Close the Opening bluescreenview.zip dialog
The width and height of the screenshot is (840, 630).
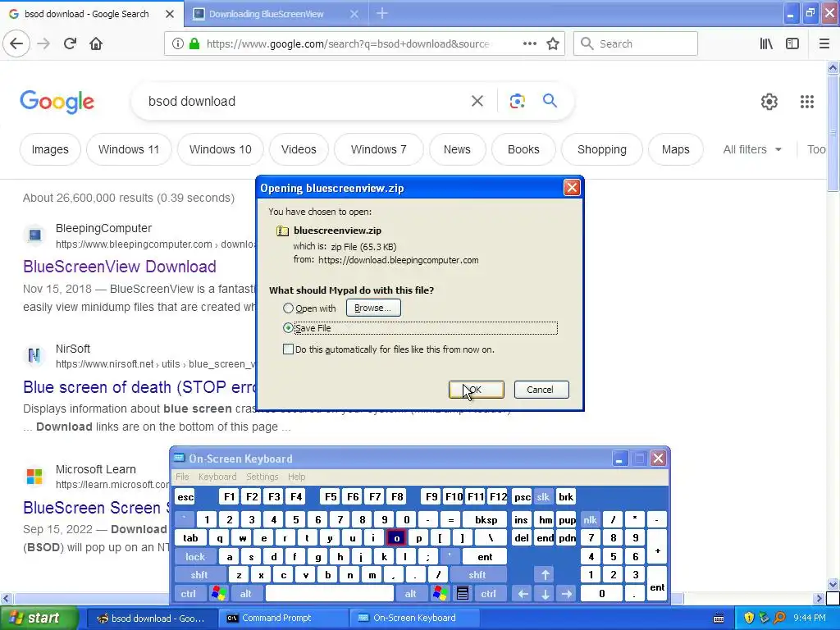coord(572,188)
